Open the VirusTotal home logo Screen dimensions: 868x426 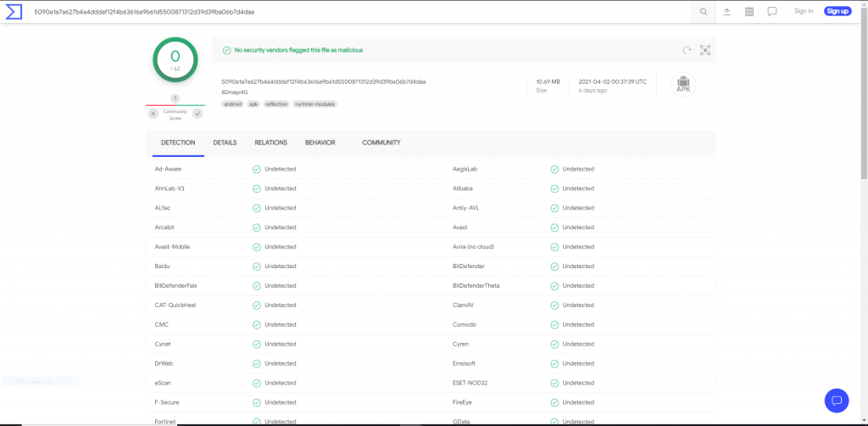[x=14, y=12]
